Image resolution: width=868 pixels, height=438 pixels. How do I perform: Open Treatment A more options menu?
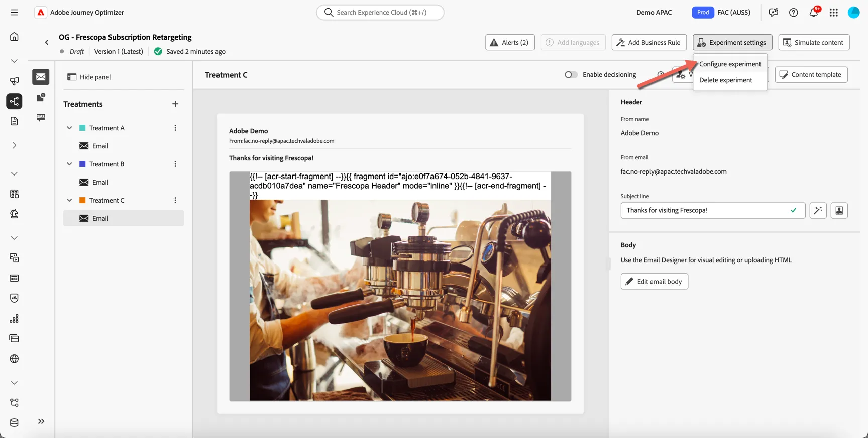pos(175,128)
